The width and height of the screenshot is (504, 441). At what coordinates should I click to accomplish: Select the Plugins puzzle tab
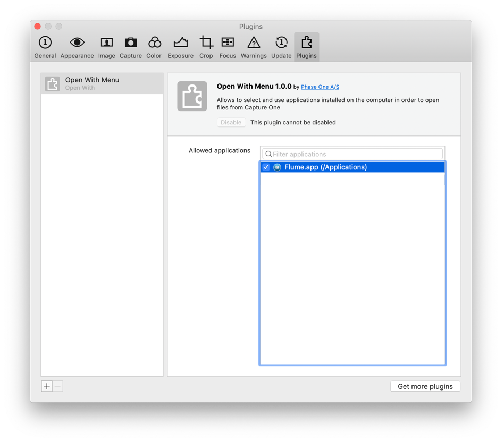pyautogui.click(x=306, y=47)
